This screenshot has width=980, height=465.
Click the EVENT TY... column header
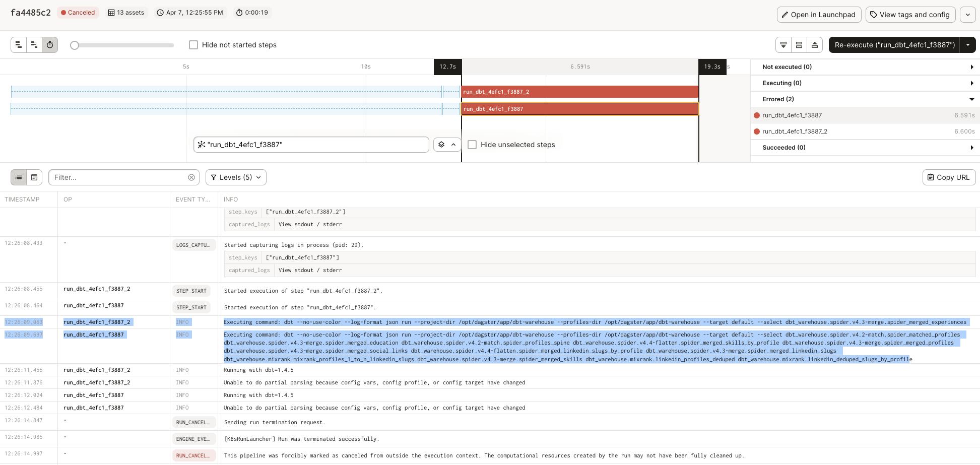point(193,200)
